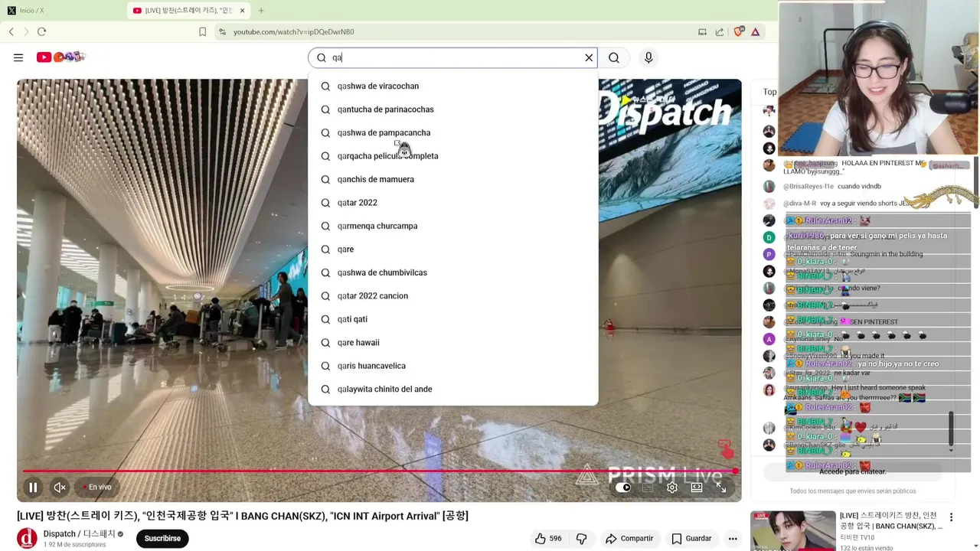Viewport: 980px width, 551px height.
Task: Choose suggestion qashwa de viracochan
Action: 452,86
